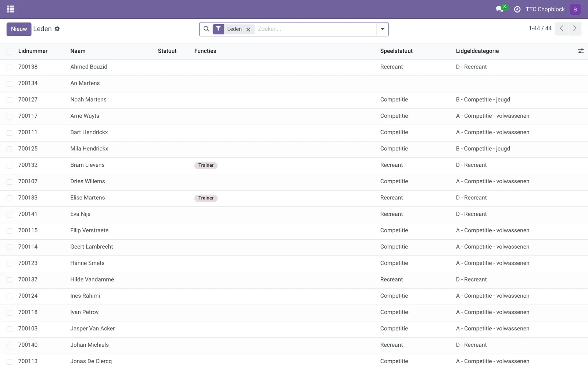Click the search magnifier icon
Viewport: 588px width, 368px height.
(x=206, y=29)
